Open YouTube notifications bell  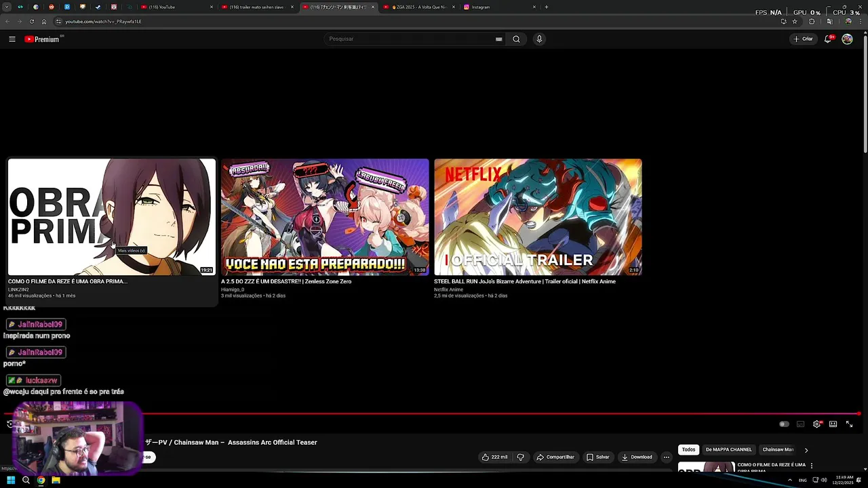828,39
